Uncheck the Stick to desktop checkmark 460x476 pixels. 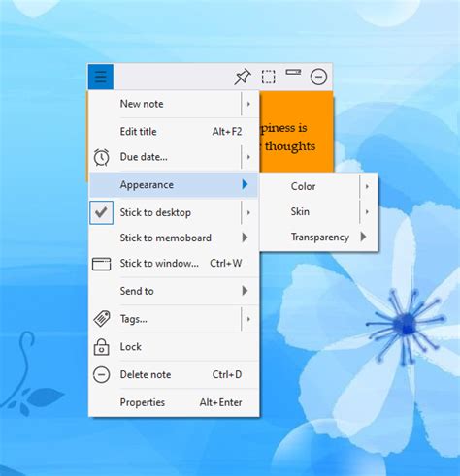tap(102, 212)
